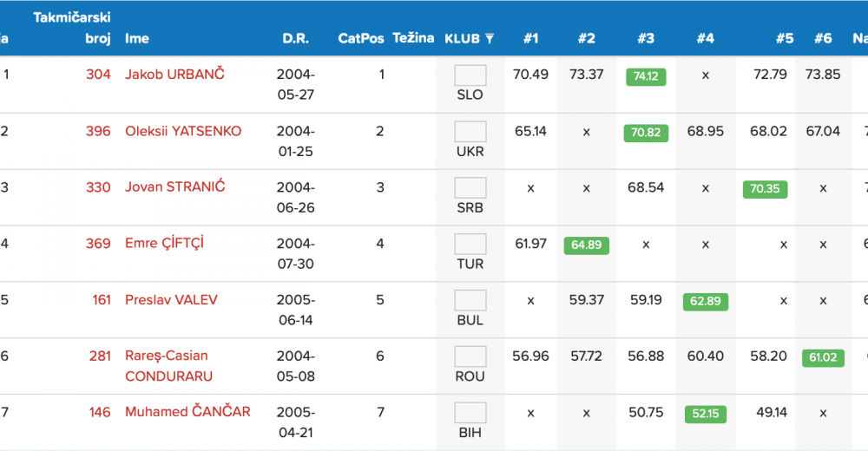
Task: Click the BIH flag image
Action: (x=470, y=414)
